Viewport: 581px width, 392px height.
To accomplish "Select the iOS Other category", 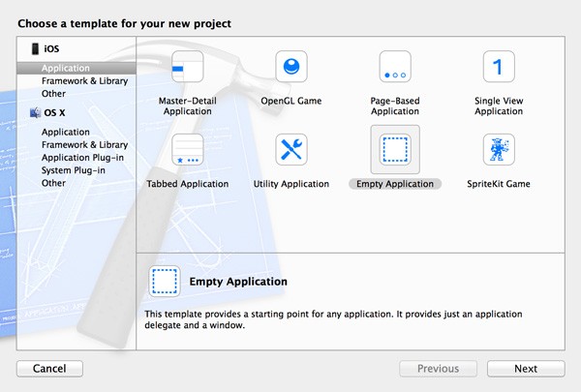I will pos(53,94).
